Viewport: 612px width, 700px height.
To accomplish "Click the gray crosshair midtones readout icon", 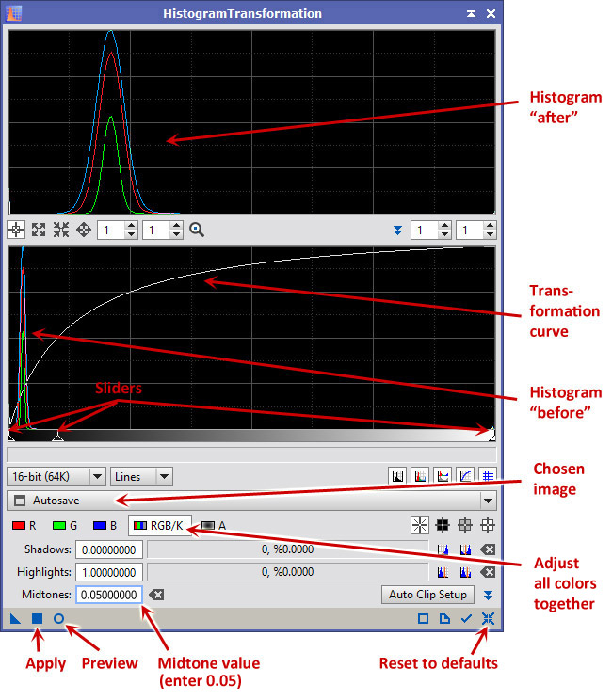I will [465, 525].
